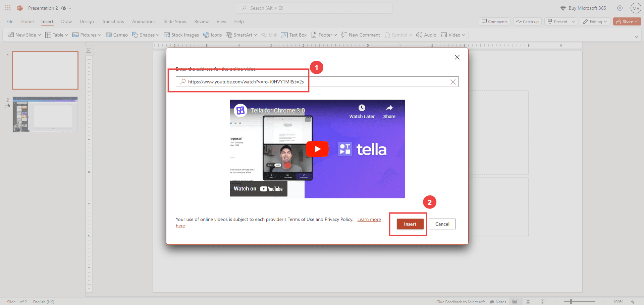This screenshot has width=644, height=305.
Task: Click the Cancel button in dialog
Action: click(x=442, y=224)
